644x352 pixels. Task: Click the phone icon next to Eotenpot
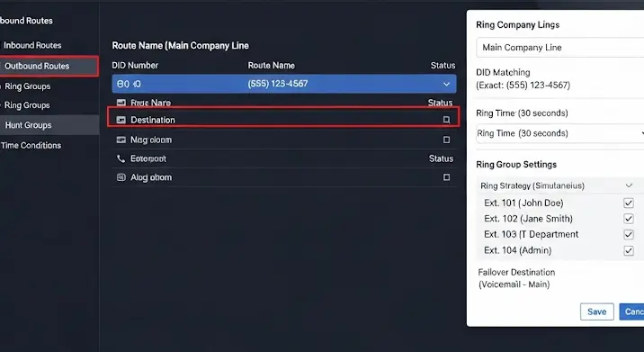[121, 158]
